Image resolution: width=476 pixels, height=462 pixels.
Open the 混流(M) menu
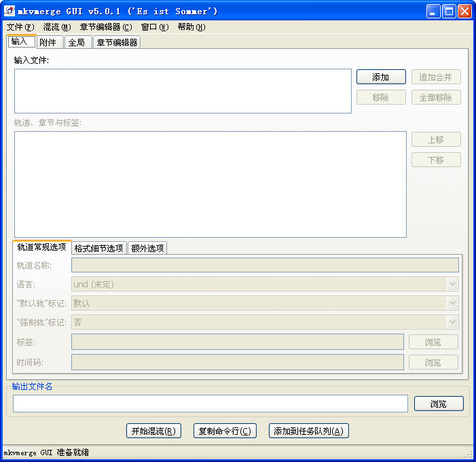[x=57, y=27]
